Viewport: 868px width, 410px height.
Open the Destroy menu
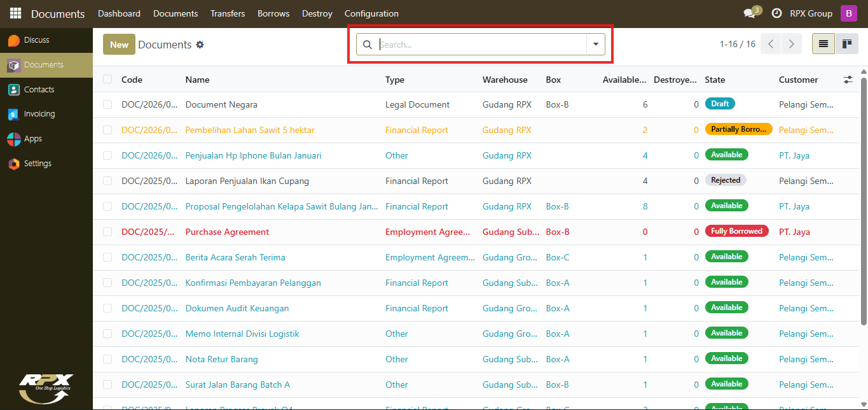317,13
